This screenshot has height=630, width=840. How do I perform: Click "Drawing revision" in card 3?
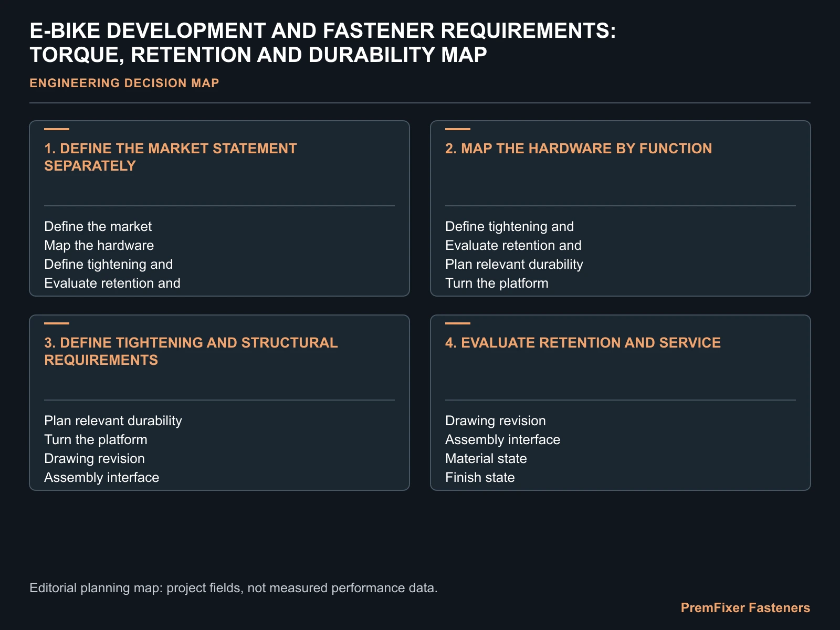(x=94, y=458)
